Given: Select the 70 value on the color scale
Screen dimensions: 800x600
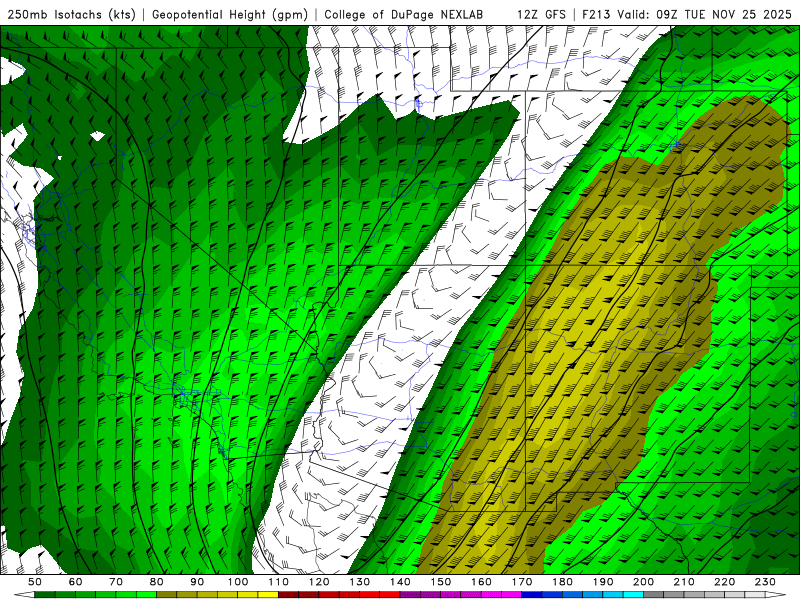Looking at the screenshot, I should 116,582.
